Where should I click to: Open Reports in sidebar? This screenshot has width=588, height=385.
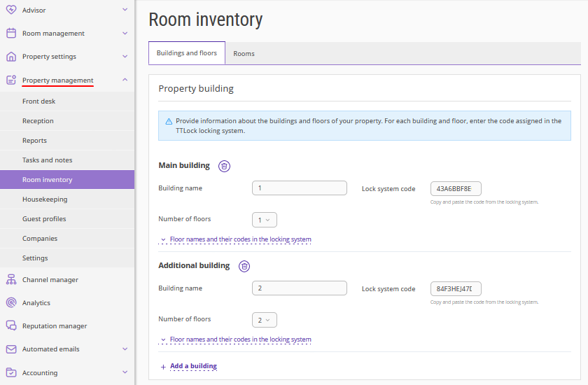pyautogui.click(x=67, y=140)
